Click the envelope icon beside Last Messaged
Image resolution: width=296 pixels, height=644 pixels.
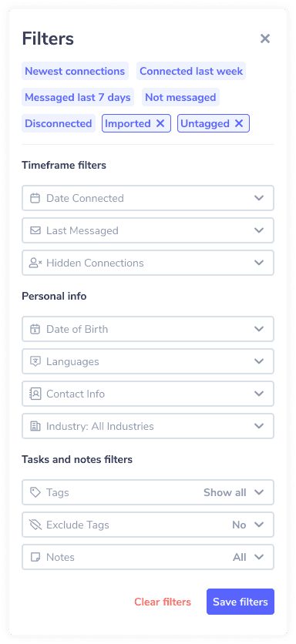click(35, 230)
